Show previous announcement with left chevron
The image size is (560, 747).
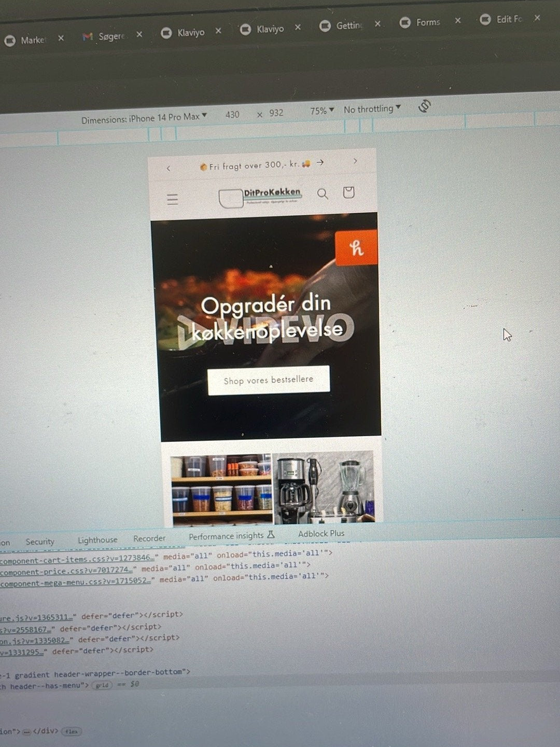coord(169,168)
